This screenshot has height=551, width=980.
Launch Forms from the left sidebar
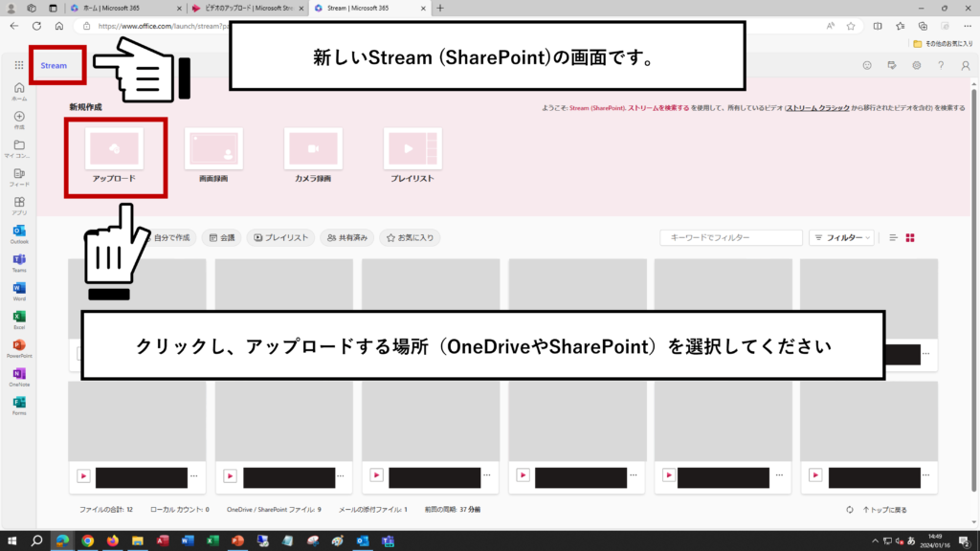(19, 406)
